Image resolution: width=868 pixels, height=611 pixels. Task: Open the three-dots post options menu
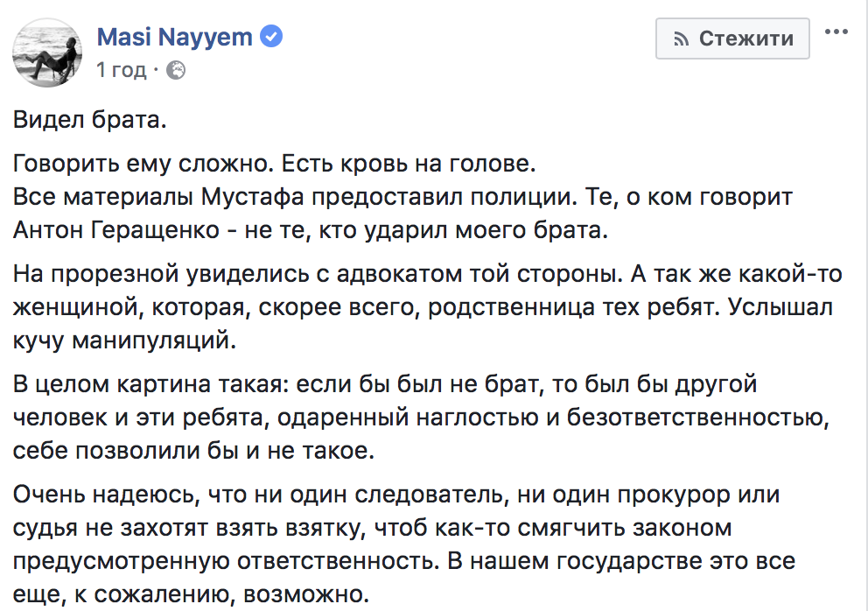(836, 32)
